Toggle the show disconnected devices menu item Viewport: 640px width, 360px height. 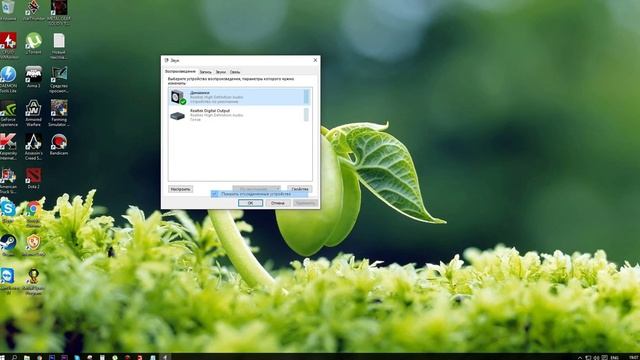(x=259, y=194)
